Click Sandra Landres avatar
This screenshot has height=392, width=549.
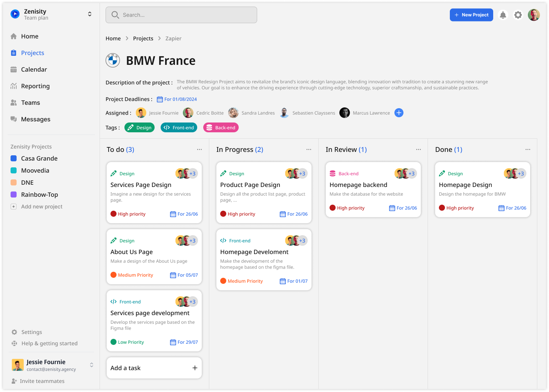[x=233, y=113]
